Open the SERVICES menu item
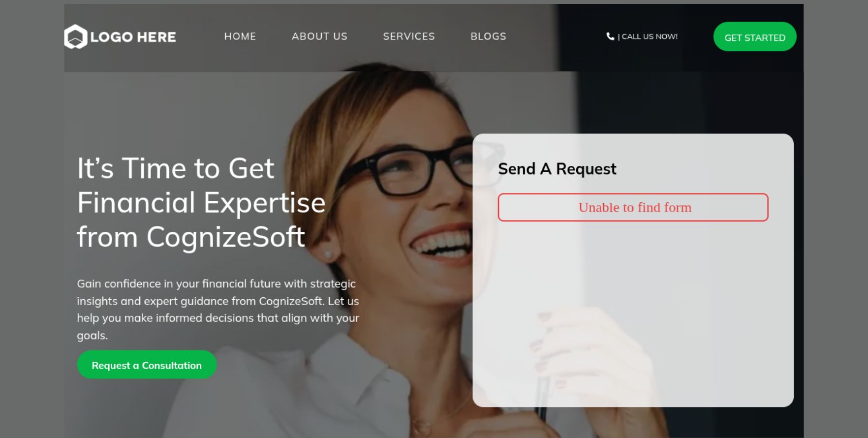 coord(409,36)
